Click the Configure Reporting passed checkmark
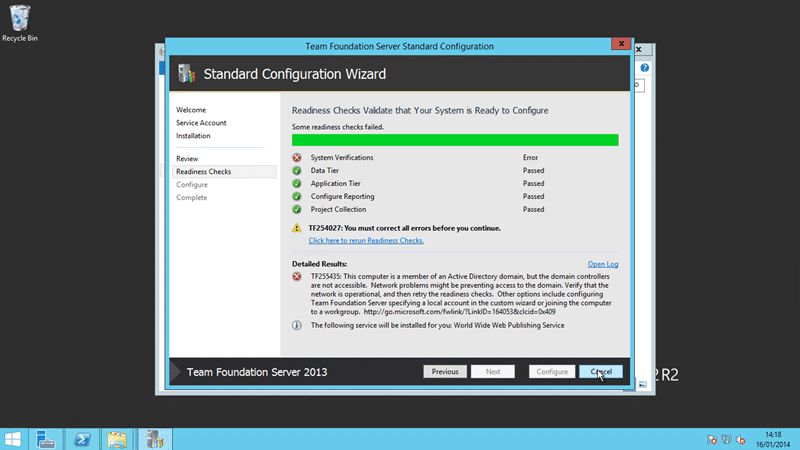800x450 pixels. tap(297, 196)
